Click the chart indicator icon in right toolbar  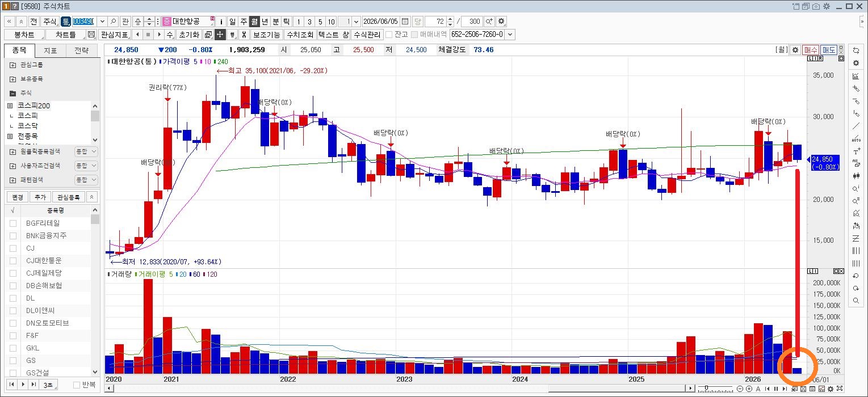(856, 76)
